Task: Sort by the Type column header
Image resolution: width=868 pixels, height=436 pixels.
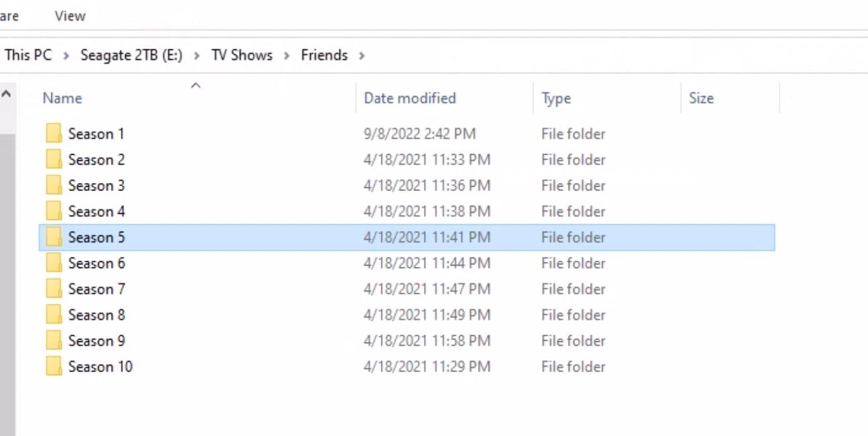Action: click(x=555, y=98)
